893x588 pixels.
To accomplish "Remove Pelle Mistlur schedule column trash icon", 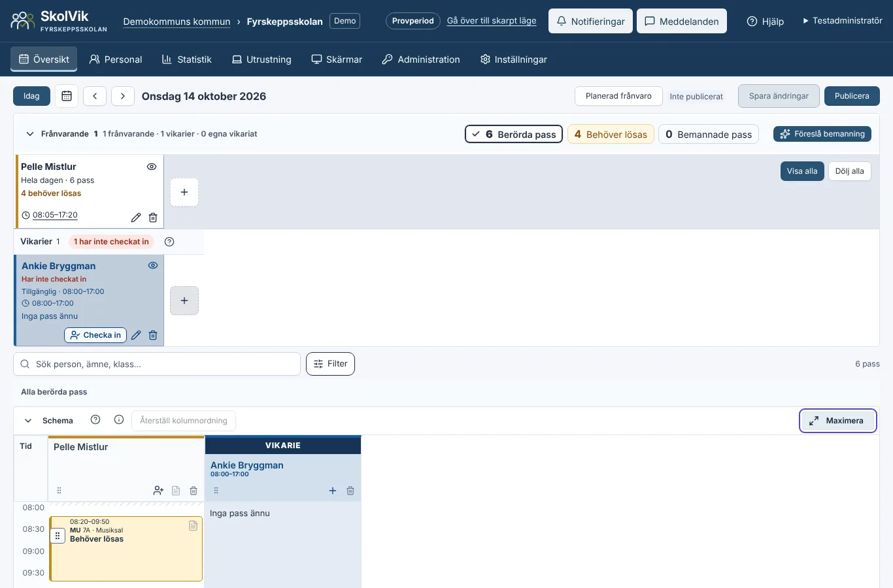I will coord(194,491).
